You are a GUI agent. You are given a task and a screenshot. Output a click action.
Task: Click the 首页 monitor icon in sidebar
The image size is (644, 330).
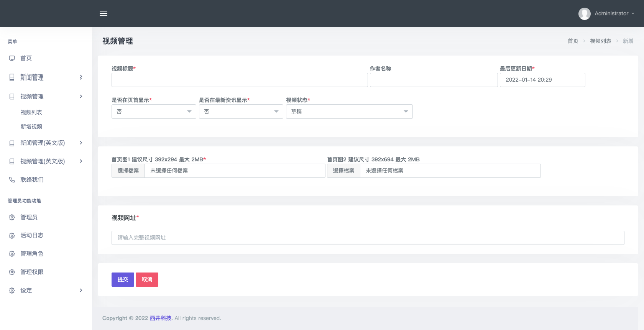(x=12, y=58)
